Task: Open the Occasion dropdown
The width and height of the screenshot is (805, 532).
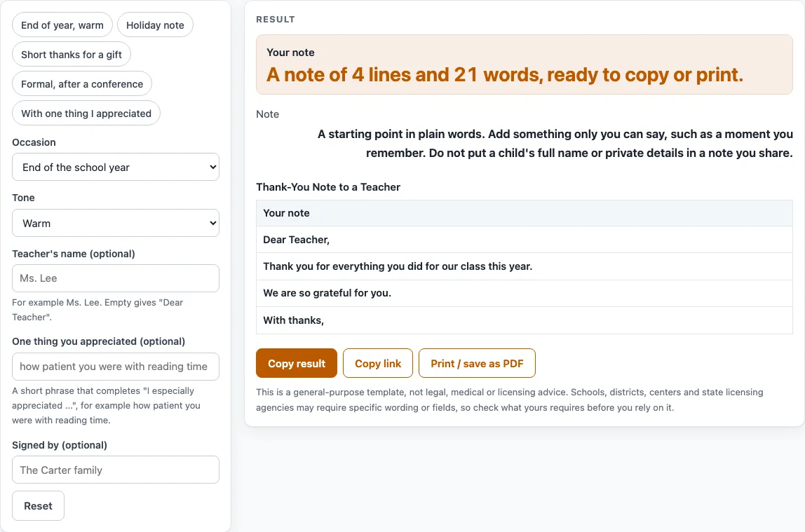Action: coord(116,168)
